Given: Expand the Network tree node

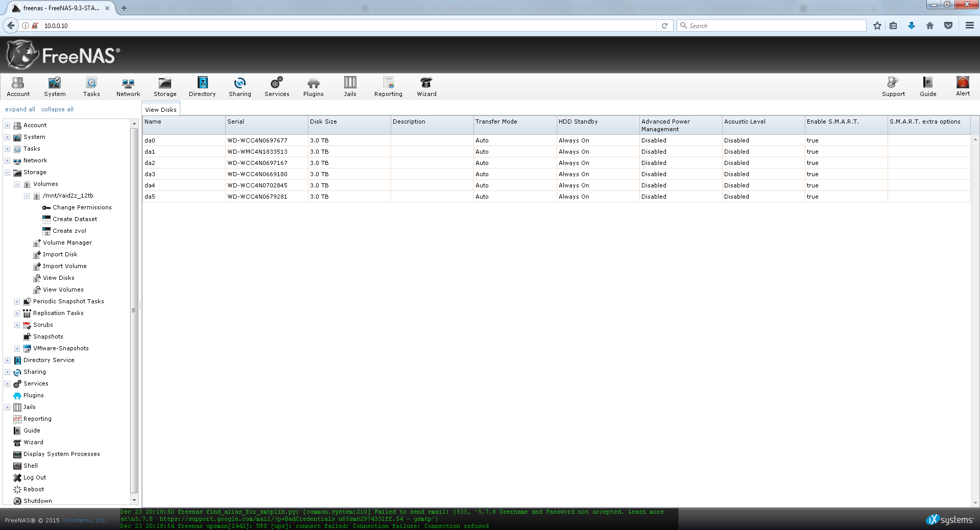Looking at the screenshot, I should (8, 161).
